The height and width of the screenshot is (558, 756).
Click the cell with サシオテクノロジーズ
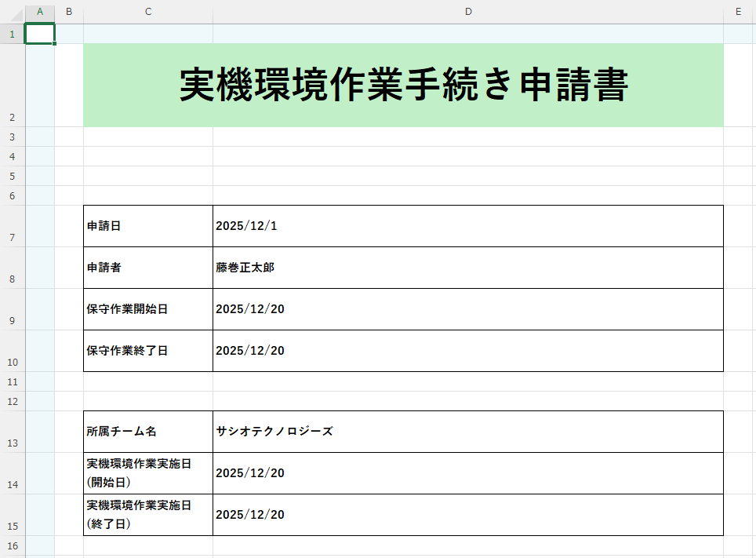468,432
